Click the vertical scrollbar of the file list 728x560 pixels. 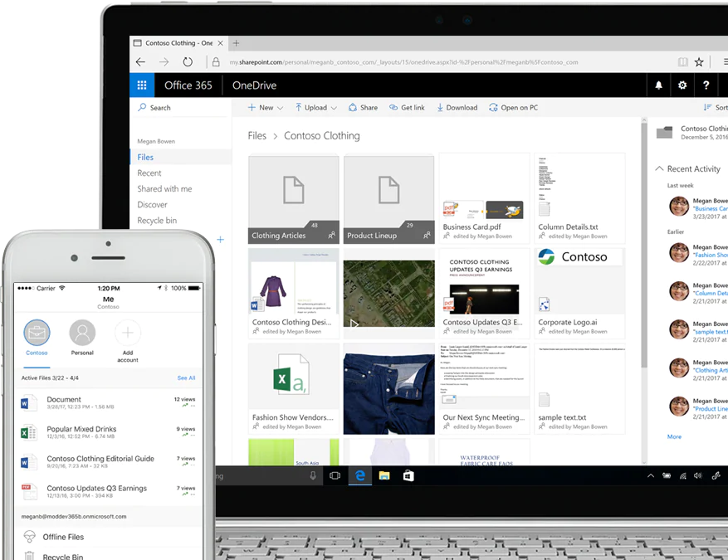point(643,249)
